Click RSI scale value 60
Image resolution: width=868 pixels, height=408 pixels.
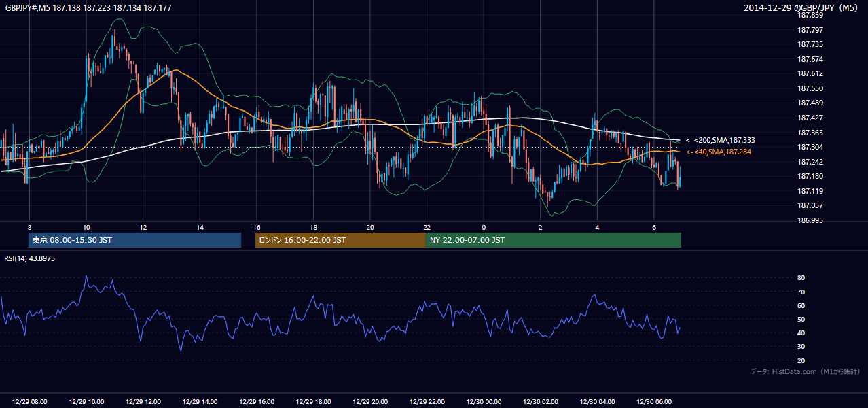(x=801, y=305)
